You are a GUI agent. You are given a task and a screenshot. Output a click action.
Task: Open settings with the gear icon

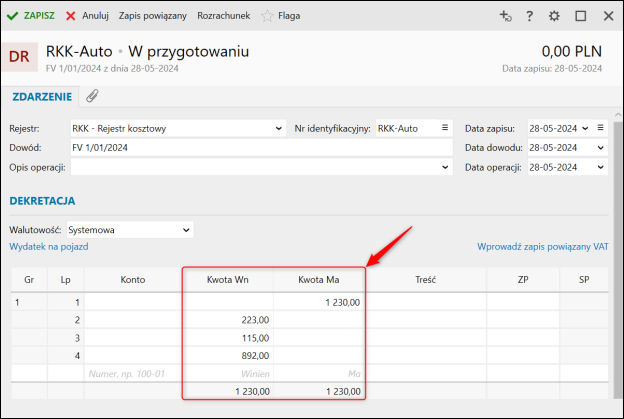point(554,16)
